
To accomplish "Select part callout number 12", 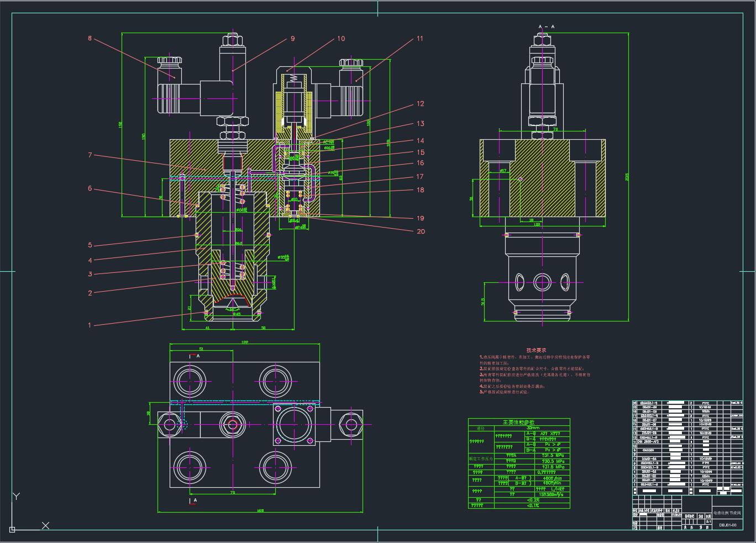I will 421,104.
